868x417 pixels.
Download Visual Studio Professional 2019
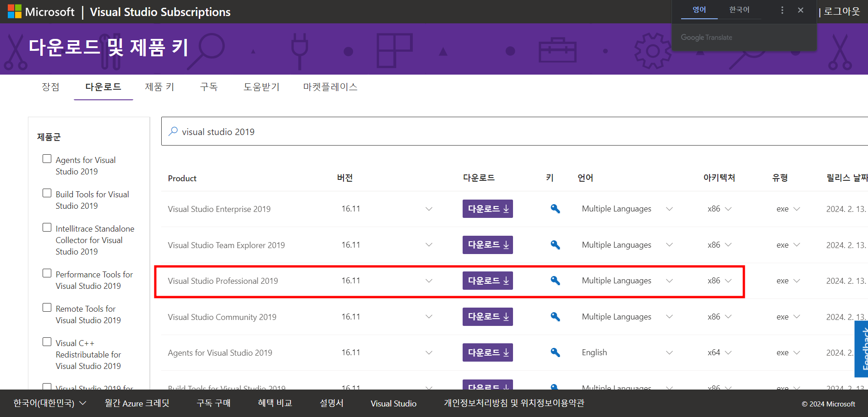(x=488, y=281)
